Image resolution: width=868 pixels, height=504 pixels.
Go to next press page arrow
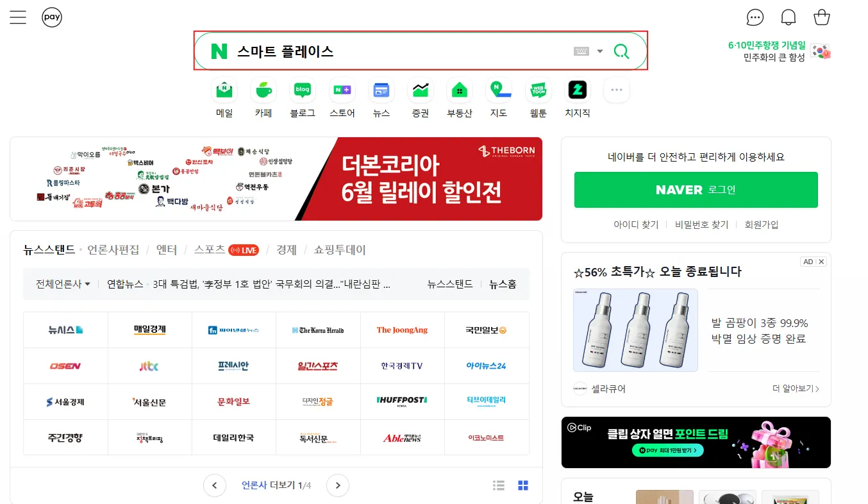(x=338, y=485)
